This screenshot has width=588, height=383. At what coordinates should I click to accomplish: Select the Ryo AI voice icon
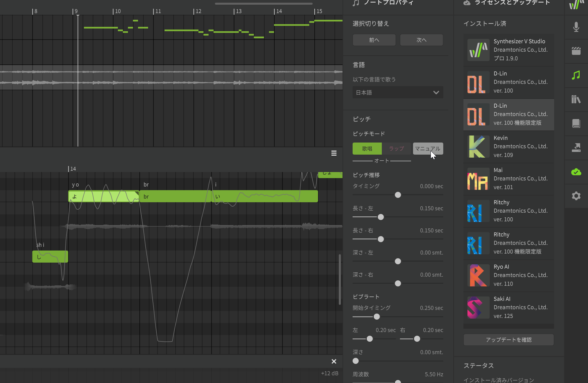coord(478,275)
